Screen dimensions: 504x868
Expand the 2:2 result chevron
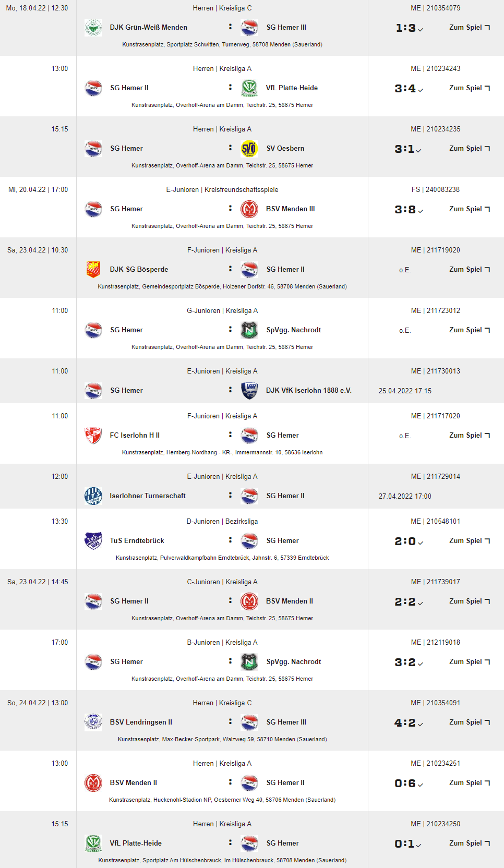(421, 604)
